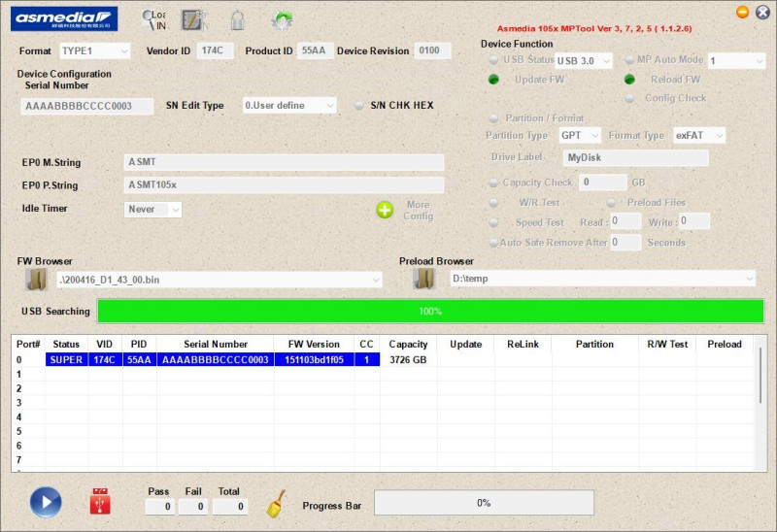Click the Vendor ID field
Screen dimensions: 777x532
215,50
